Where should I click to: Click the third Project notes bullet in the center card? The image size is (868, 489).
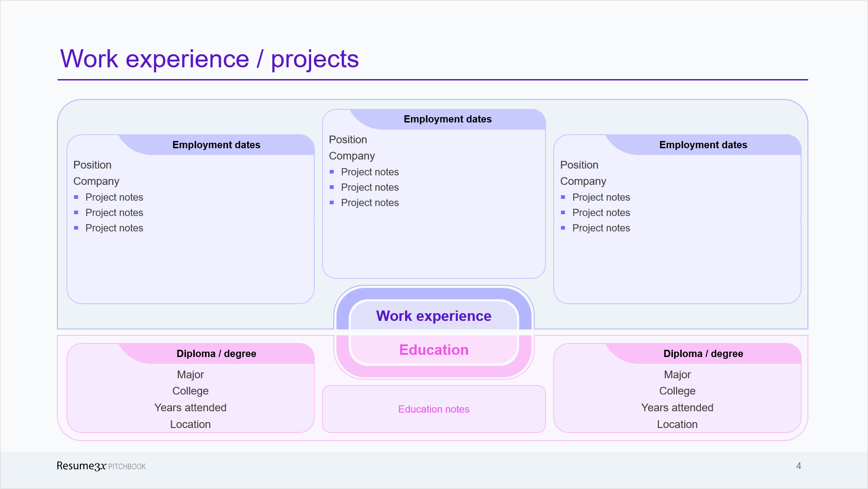[x=369, y=203]
